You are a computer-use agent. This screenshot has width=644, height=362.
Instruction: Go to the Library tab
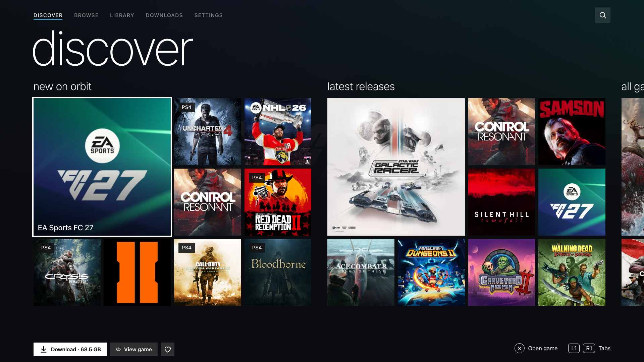[122, 15]
